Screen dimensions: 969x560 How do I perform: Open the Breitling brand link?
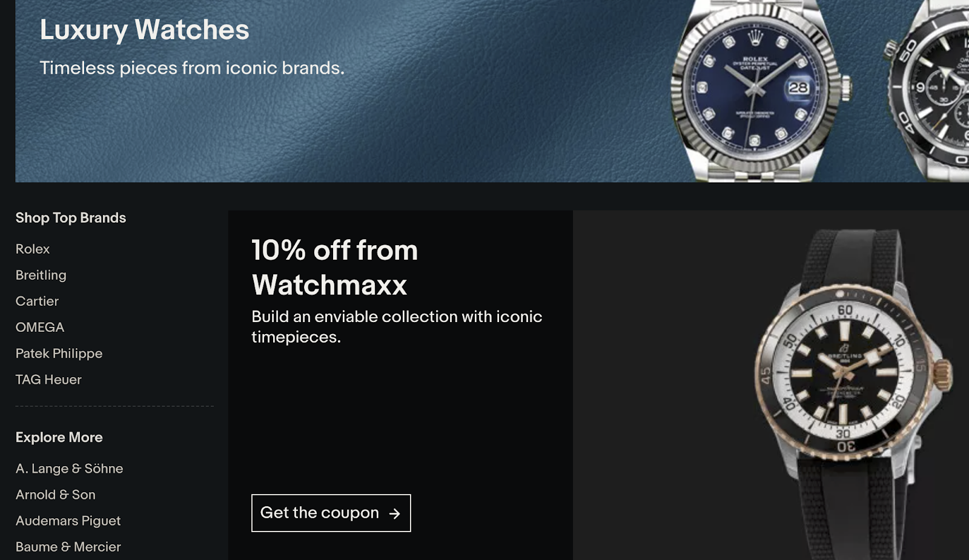point(41,275)
